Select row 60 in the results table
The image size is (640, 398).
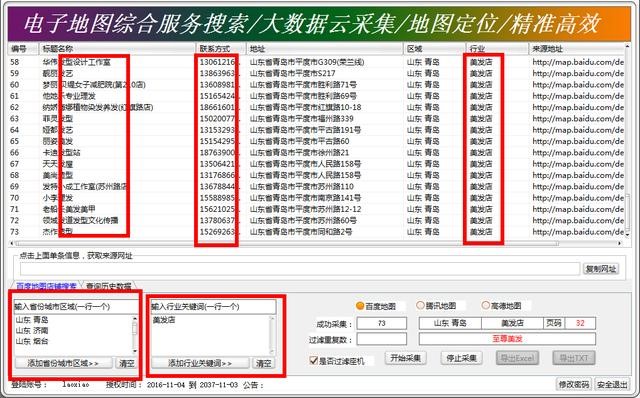(316, 85)
